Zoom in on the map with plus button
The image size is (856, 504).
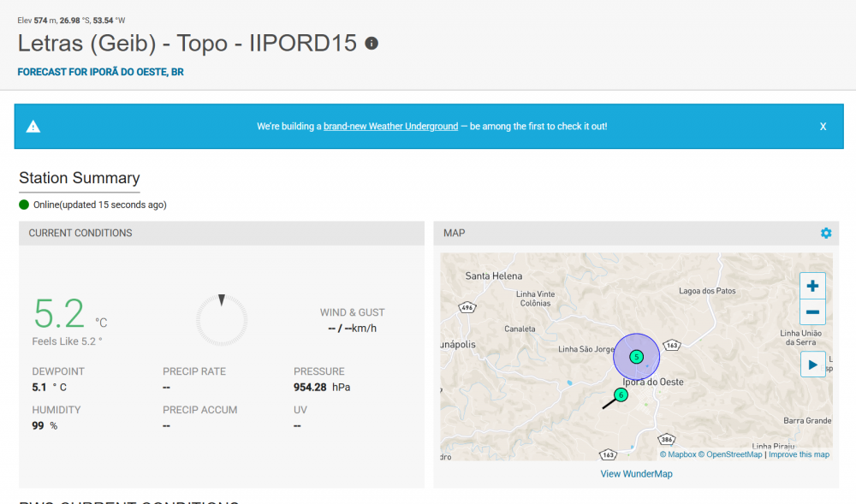click(x=812, y=286)
